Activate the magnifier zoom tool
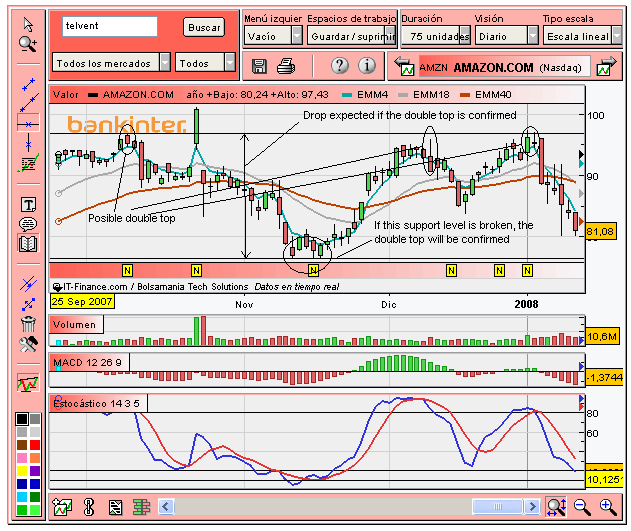The width and height of the screenshot is (631, 531). pos(28,44)
